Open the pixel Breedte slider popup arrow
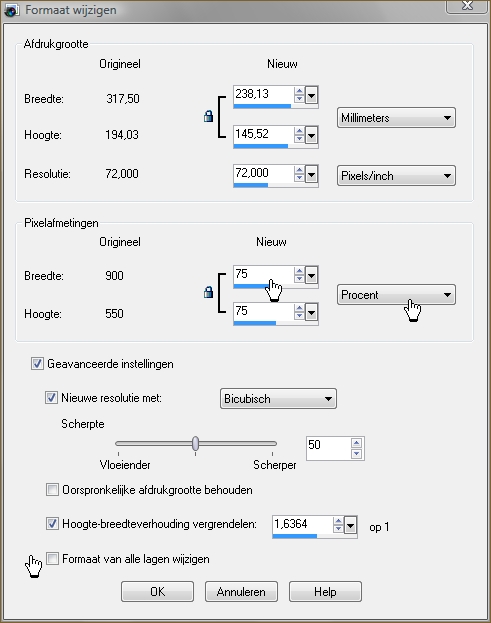The height and width of the screenshot is (623, 491). tap(311, 275)
